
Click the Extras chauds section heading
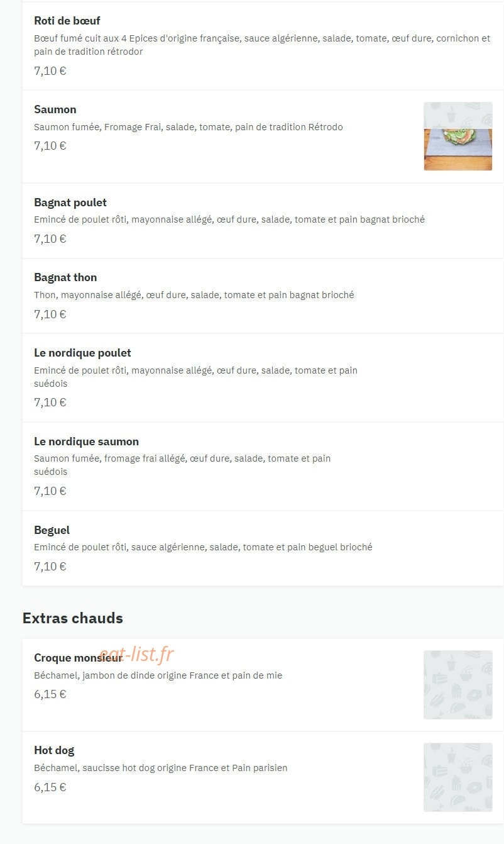click(x=73, y=618)
